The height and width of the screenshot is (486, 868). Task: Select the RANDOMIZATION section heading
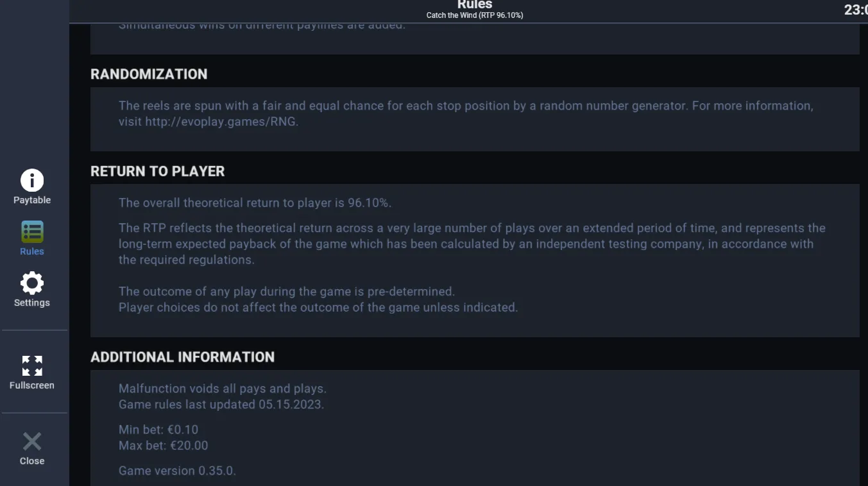click(x=149, y=74)
